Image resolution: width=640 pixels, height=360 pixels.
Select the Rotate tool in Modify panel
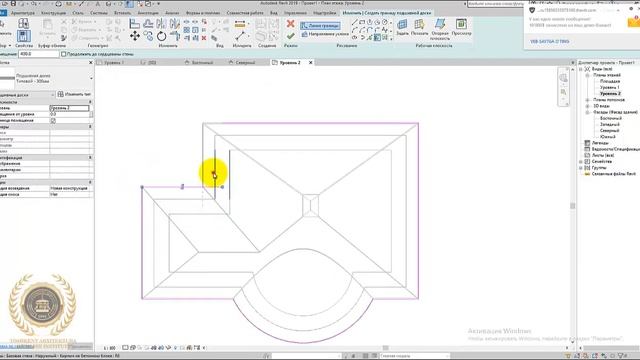(162, 36)
